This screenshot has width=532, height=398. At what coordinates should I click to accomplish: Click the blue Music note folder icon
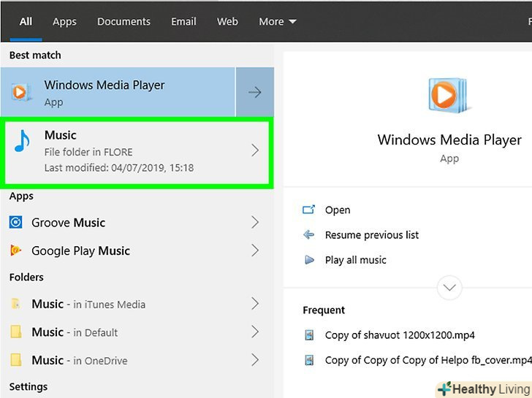coord(22,142)
